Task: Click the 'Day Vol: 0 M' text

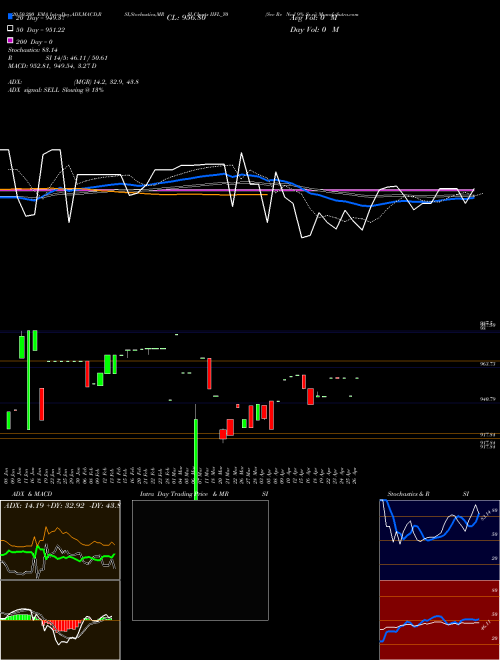Action: pyautogui.click(x=314, y=29)
